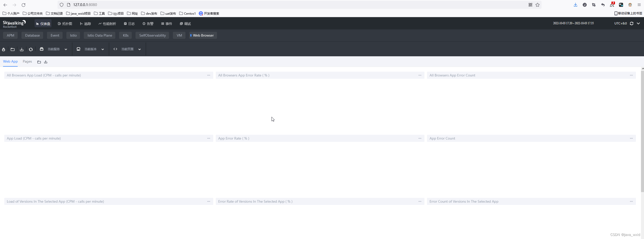Open 移动设备上的书签 mobile bookmarks
The height and width of the screenshot is (239, 644).
click(628, 13)
